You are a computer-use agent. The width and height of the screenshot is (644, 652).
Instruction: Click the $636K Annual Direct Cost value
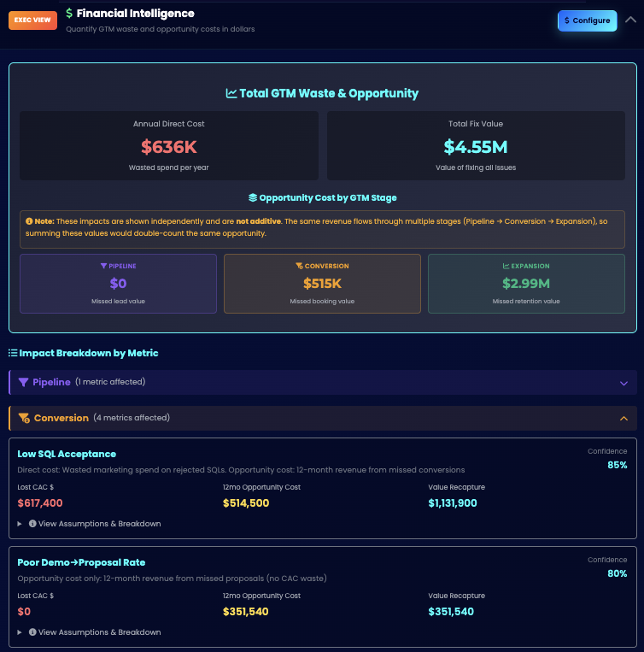168,147
